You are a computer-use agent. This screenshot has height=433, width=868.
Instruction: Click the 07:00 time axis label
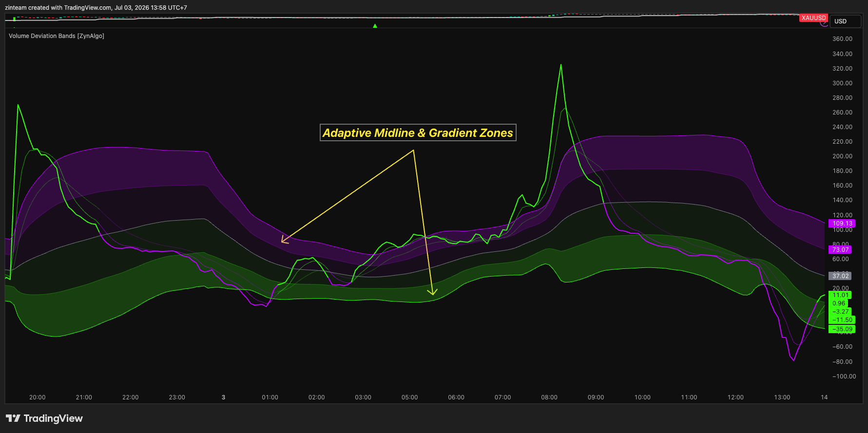[503, 397]
